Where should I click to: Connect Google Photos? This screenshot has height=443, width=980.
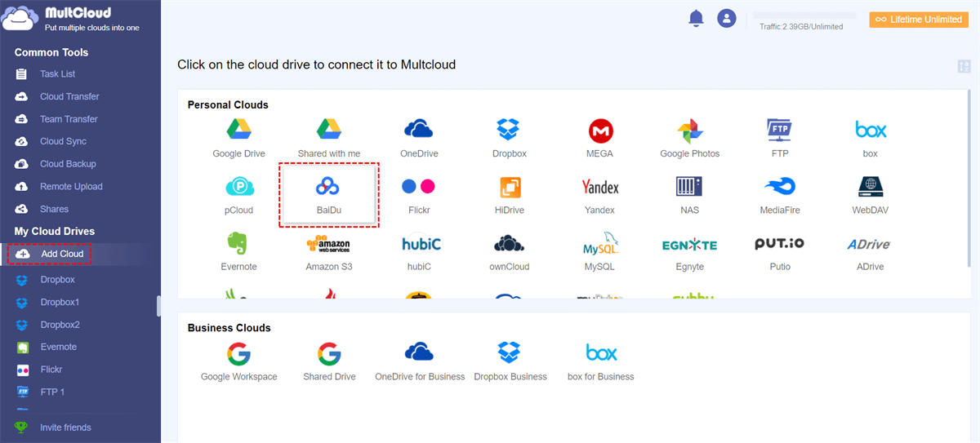690,137
